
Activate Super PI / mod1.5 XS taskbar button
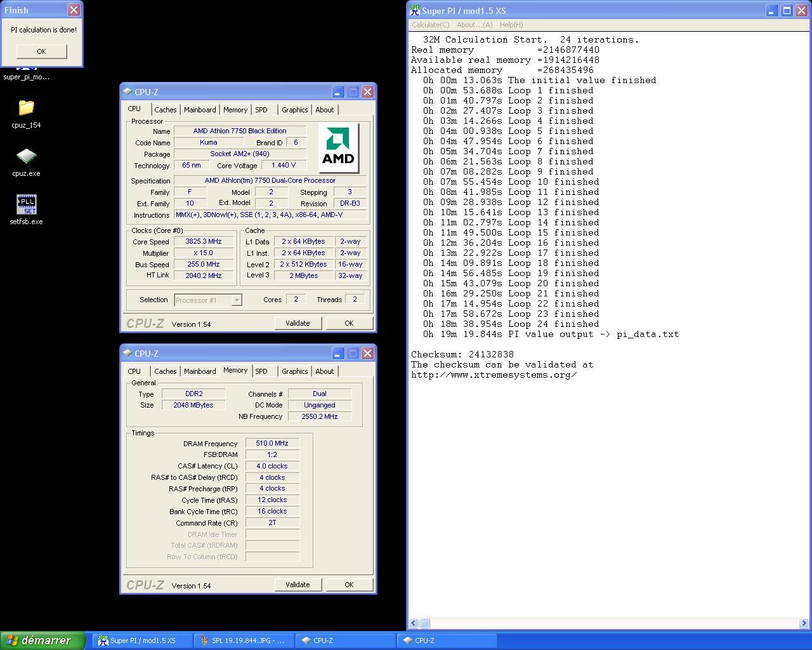click(143, 640)
